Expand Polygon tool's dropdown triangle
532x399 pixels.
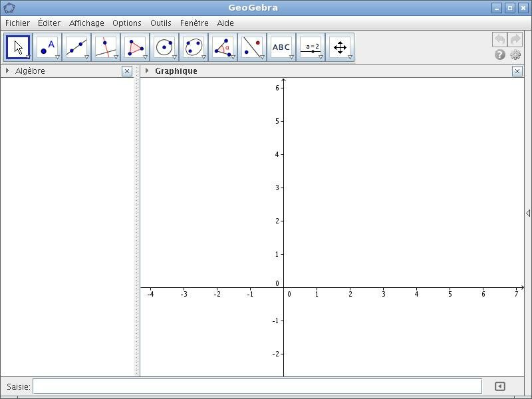[145, 57]
